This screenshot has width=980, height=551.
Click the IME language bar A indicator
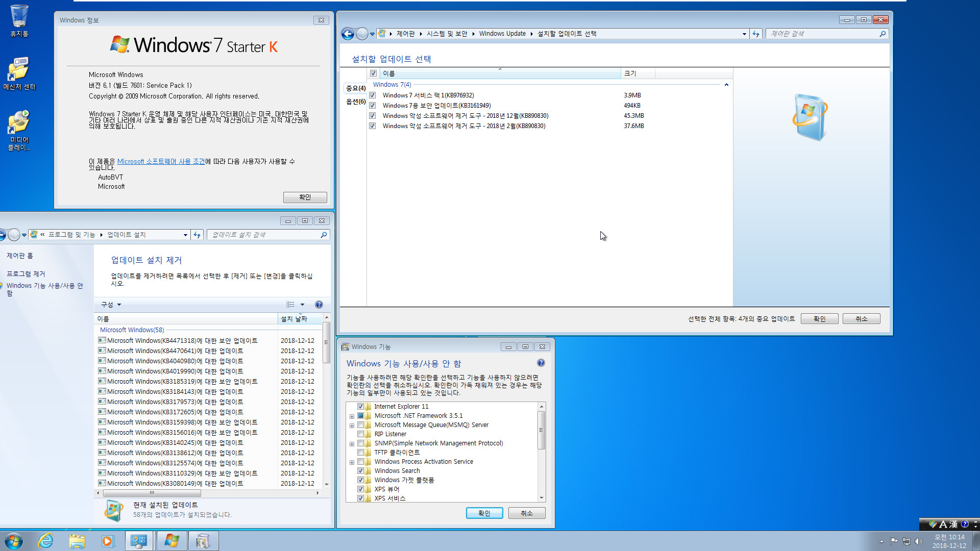coord(943,524)
